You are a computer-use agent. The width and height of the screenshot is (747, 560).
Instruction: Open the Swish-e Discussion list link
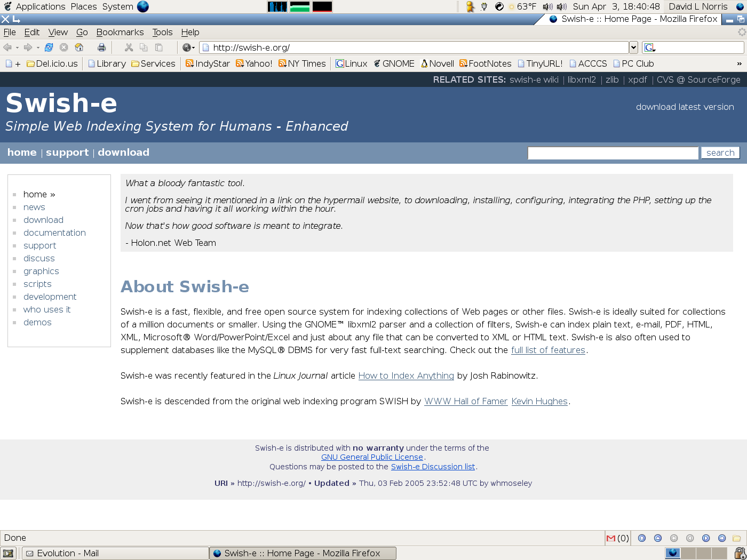point(433,467)
